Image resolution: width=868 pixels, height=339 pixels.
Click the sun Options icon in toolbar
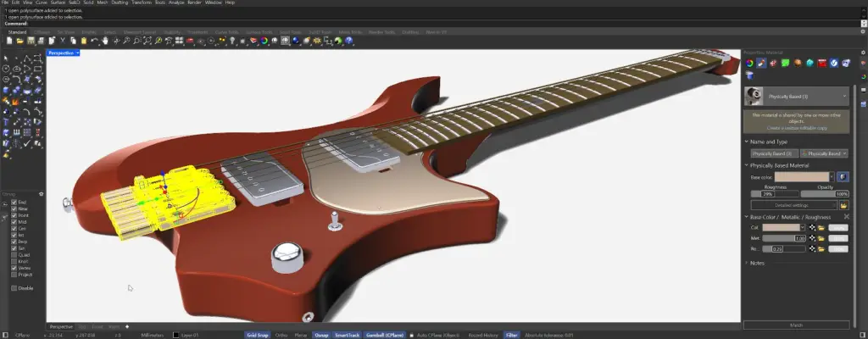point(317,41)
